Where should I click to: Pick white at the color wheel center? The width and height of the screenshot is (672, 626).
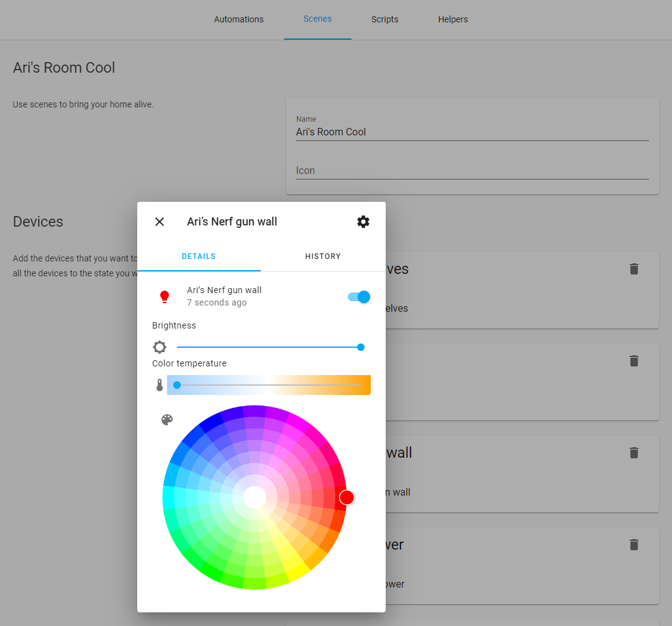point(255,497)
